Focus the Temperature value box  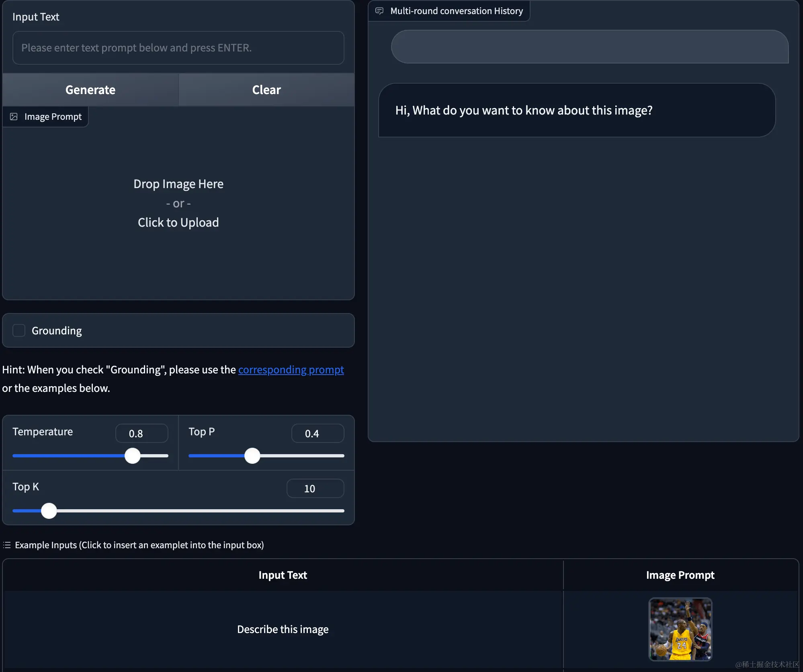click(x=141, y=433)
